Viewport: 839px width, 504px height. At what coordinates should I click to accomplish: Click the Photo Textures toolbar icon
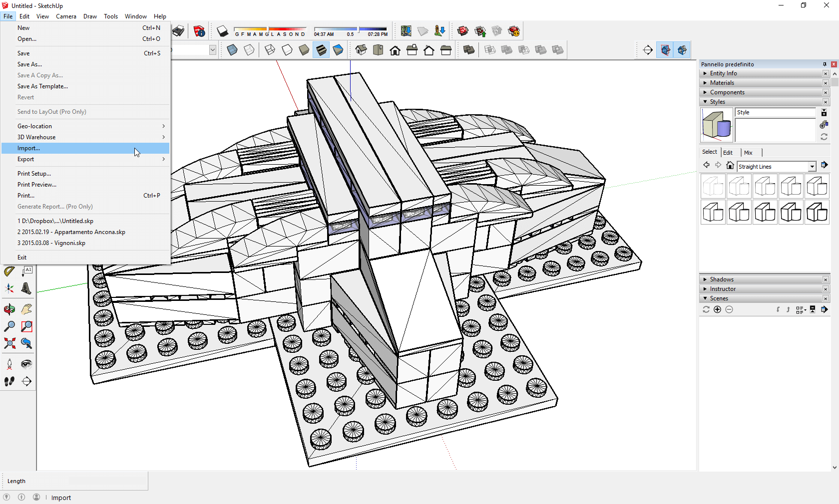439,31
